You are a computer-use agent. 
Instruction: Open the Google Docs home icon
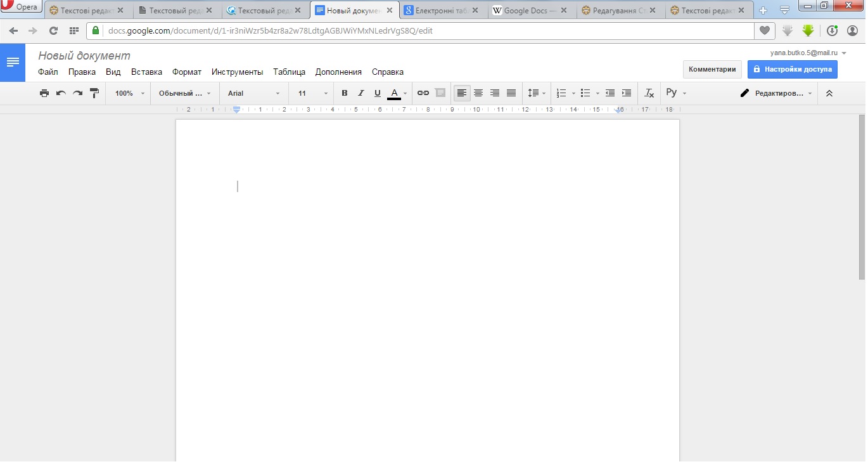[x=13, y=62]
